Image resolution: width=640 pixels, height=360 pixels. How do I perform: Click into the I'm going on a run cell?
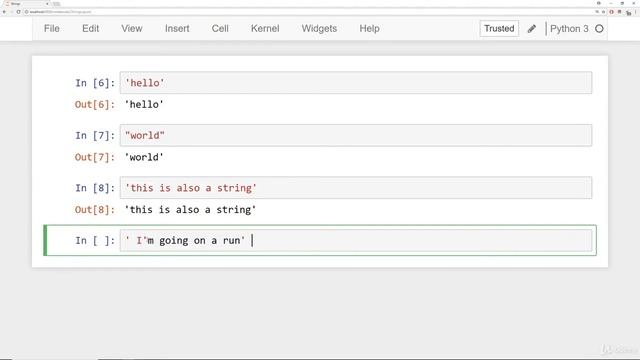tap(356, 240)
